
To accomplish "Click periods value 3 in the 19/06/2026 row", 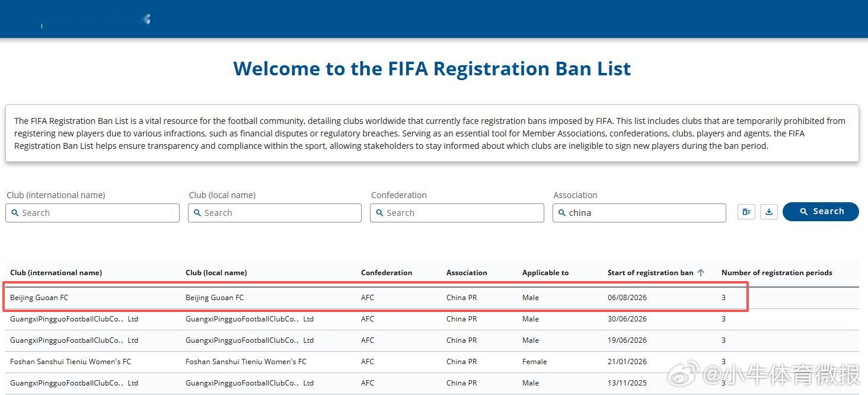I will [x=723, y=340].
